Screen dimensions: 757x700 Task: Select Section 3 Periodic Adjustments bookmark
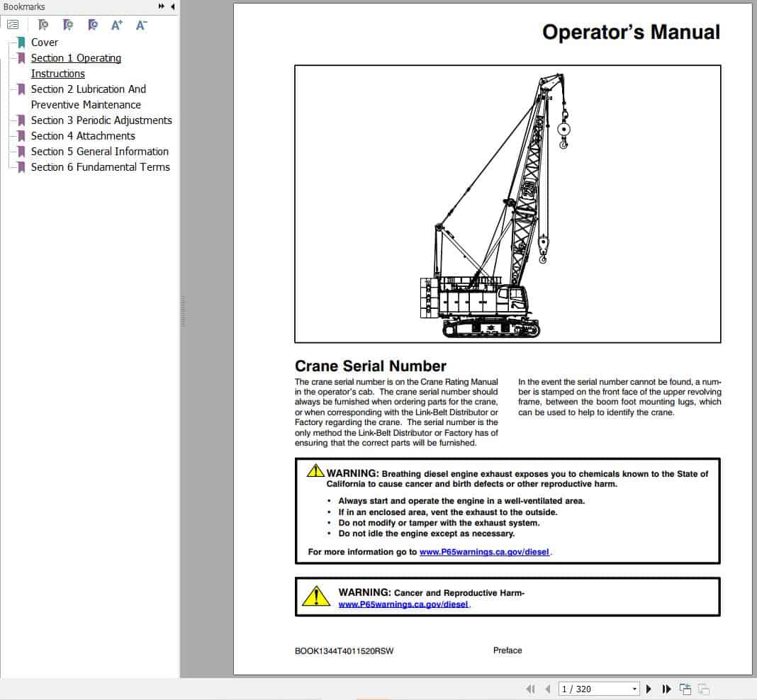tap(101, 120)
